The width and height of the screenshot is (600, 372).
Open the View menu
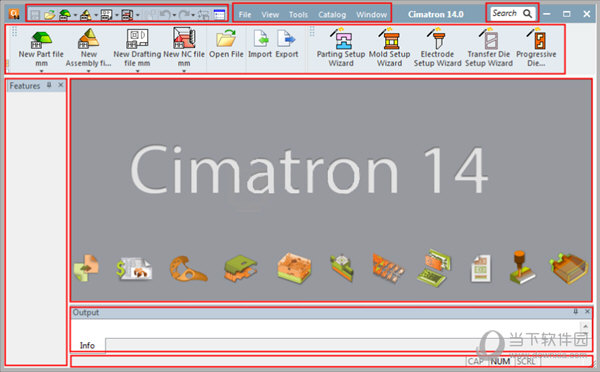pos(270,15)
